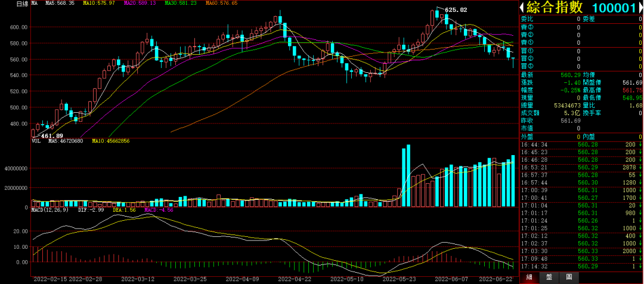Click the MA60:576.65 legend entry
Screen dimensions: 644x284
[x=221, y=4]
